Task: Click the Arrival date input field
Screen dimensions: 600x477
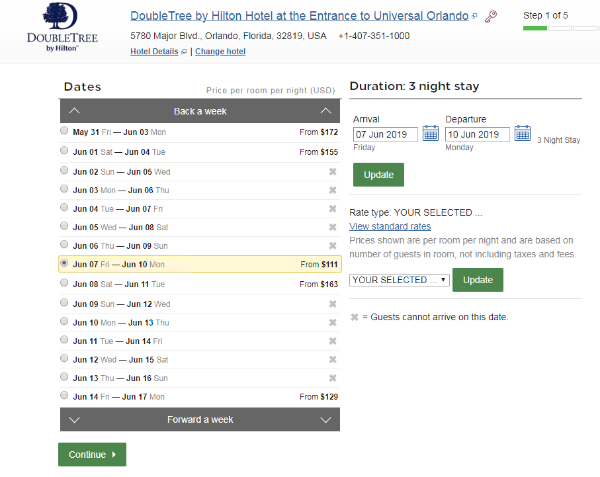Action: 385,135
